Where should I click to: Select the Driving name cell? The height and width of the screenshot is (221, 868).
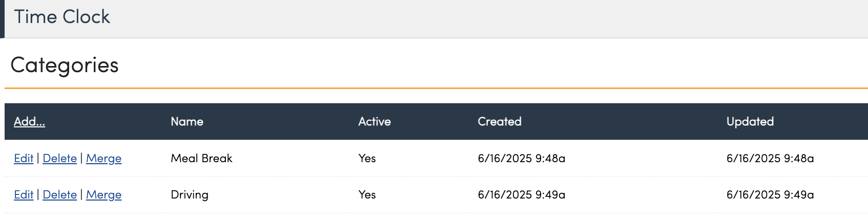(x=190, y=195)
